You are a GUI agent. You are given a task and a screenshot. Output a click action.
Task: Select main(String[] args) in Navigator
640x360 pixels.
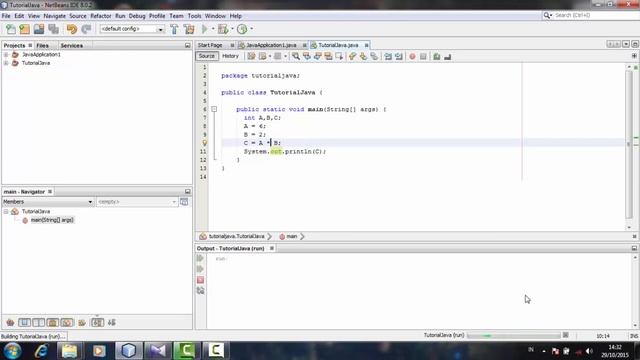click(x=52, y=220)
